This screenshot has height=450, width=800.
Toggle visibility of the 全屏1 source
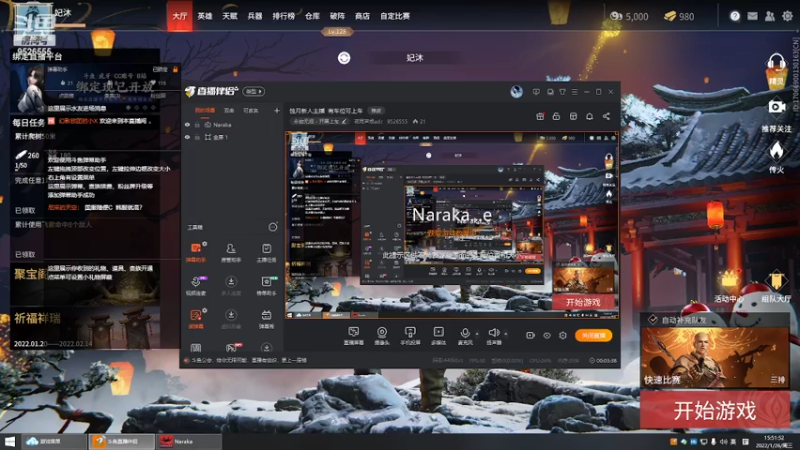187,137
